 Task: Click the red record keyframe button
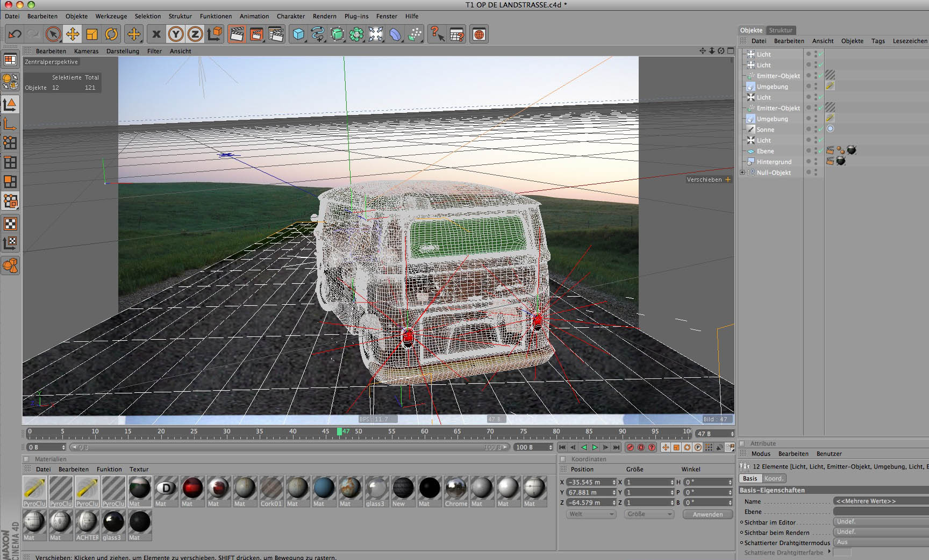(630, 447)
